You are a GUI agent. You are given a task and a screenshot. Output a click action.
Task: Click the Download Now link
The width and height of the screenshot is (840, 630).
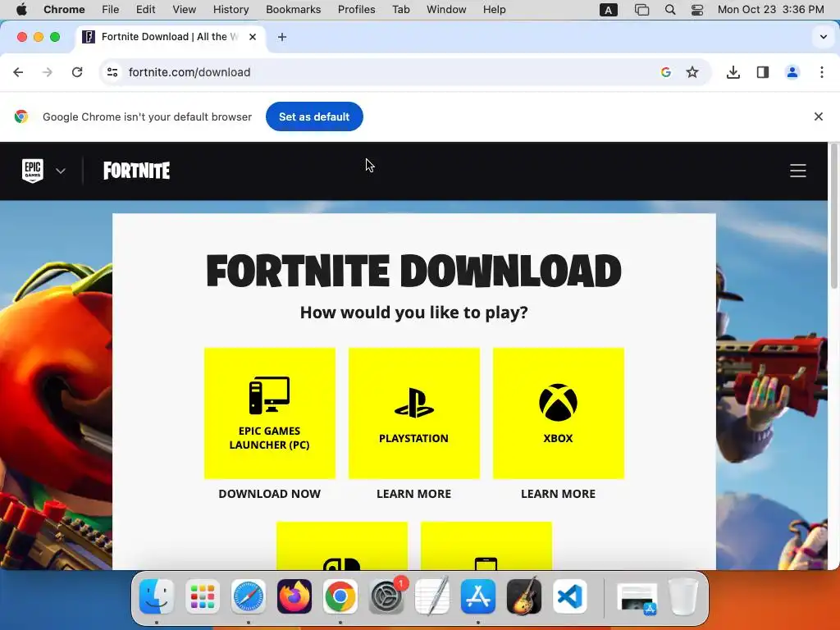(269, 494)
